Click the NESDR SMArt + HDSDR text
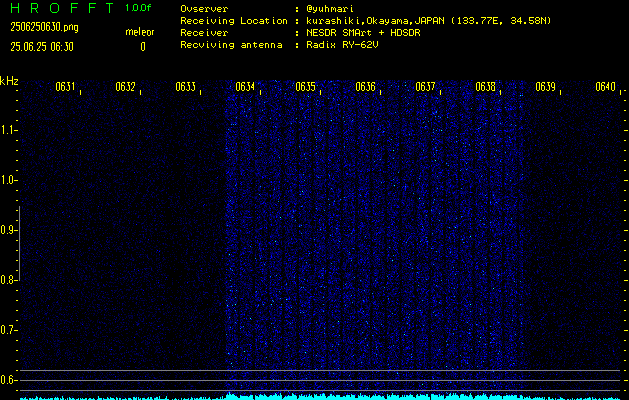This screenshot has width=629, height=400. coord(363,33)
